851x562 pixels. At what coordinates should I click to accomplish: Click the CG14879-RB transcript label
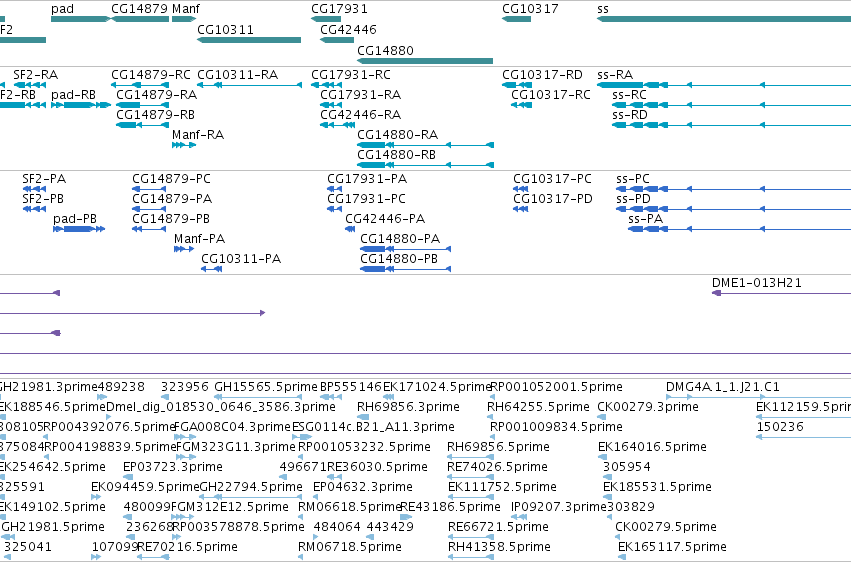[155, 115]
